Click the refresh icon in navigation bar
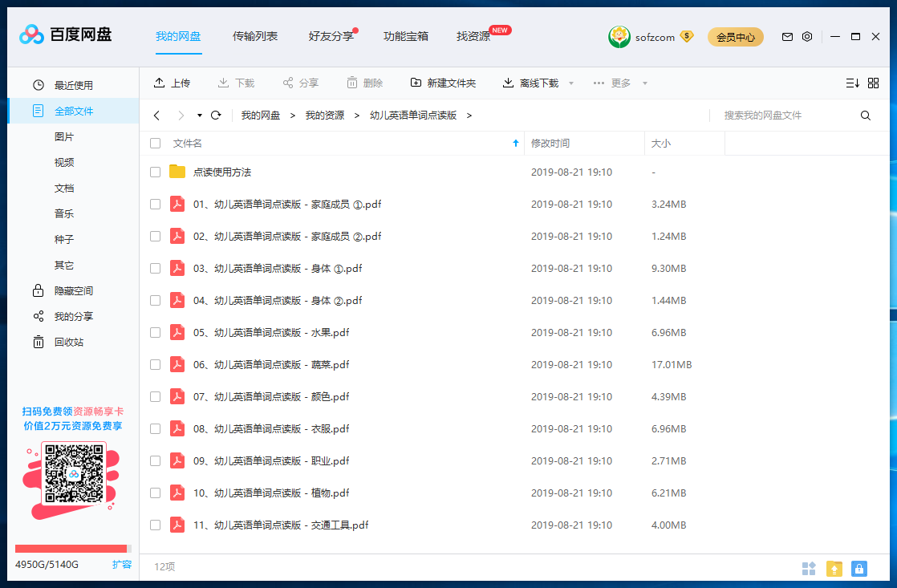897x588 pixels. tap(216, 116)
